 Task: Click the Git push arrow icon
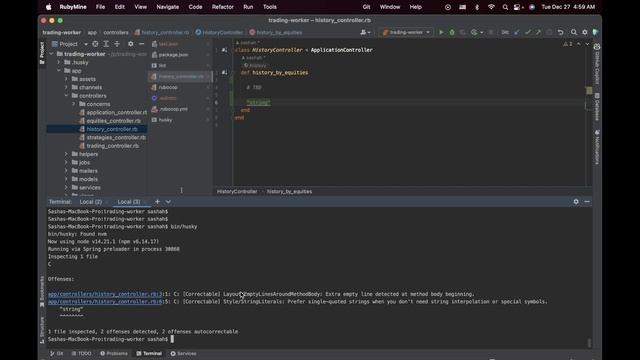pyautogui.click(x=538, y=32)
